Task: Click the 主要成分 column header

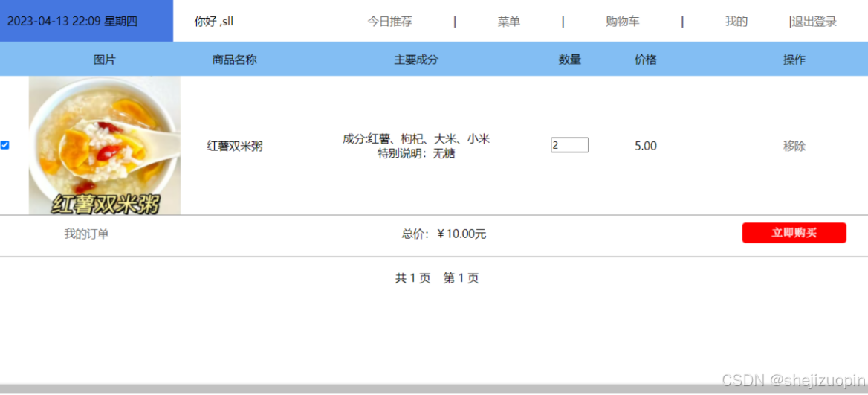Action: (415, 60)
